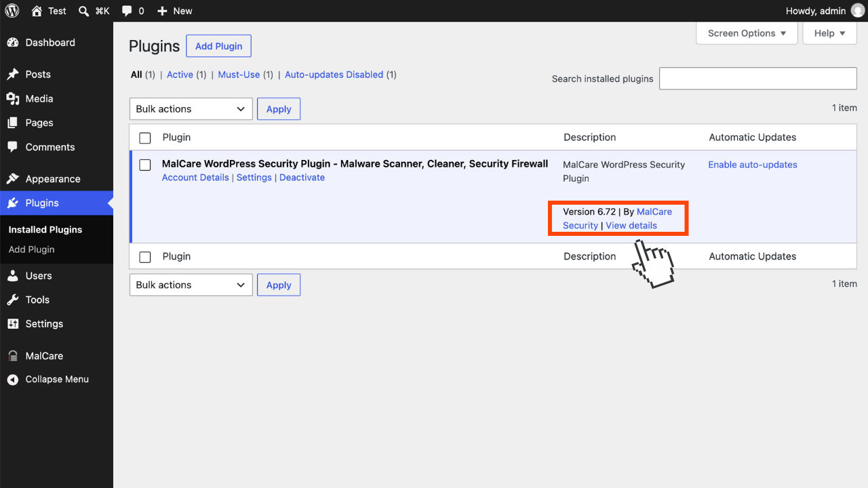Image resolution: width=868 pixels, height=488 pixels.
Task: Click the Collapse Menu arrow icon
Action: point(13,380)
